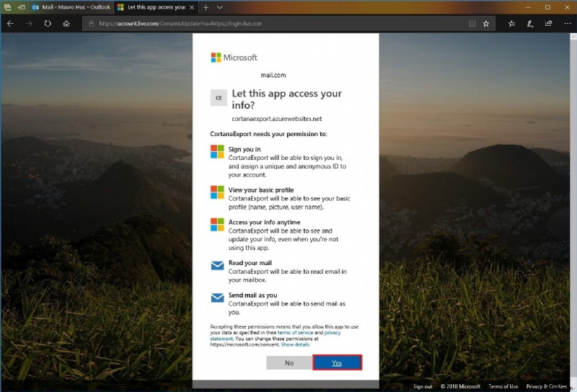Click the 'Read your mail' heading
This screenshot has width=577, height=392.
point(250,263)
